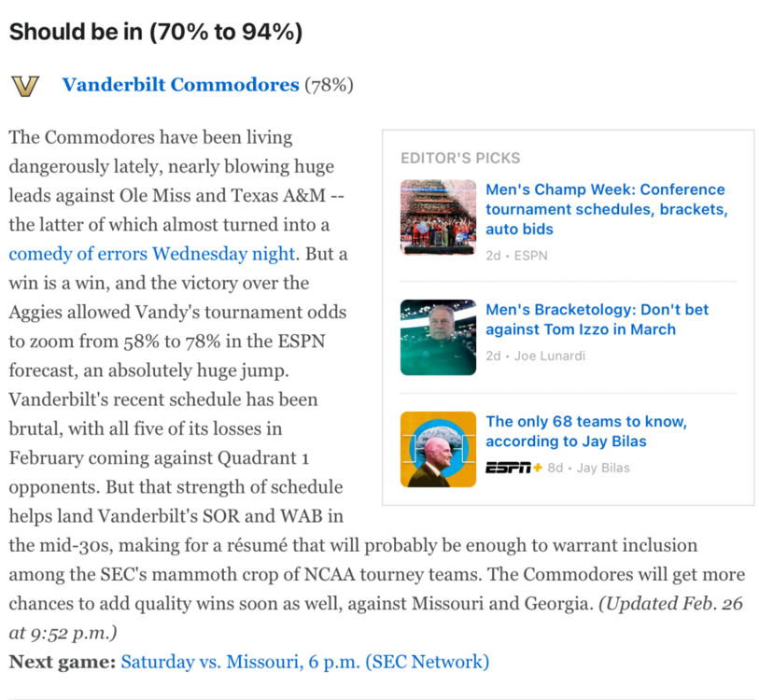Click the Vanderbilt Commodores team logo
The width and height of the screenshot is (759, 700).
(26, 85)
